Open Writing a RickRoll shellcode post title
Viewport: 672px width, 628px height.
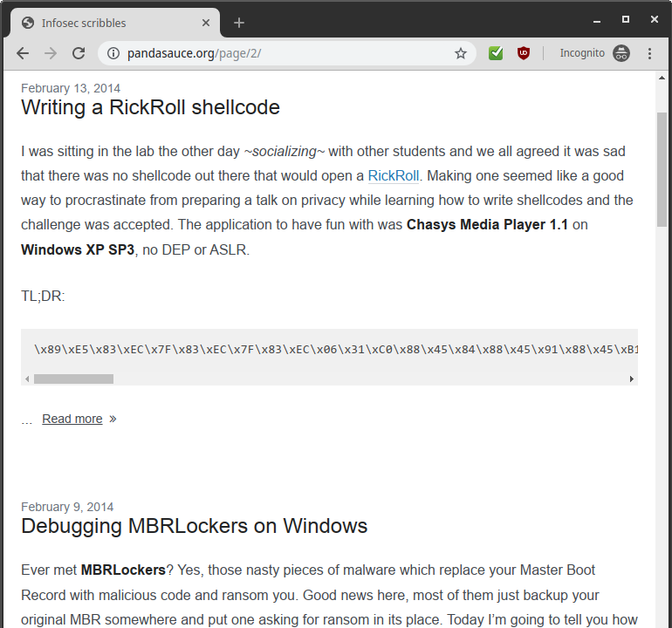click(150, 107)
